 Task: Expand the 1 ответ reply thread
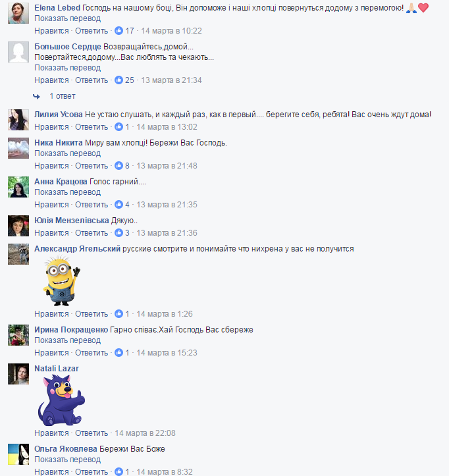[x=63, y=96]
